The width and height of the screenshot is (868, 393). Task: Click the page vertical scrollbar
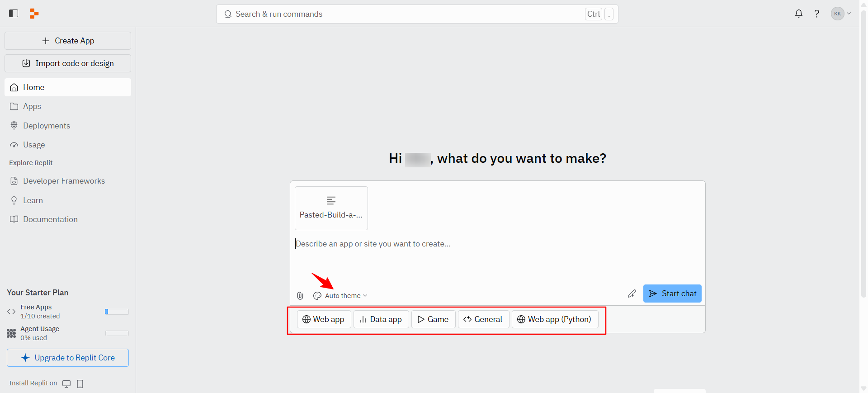[x=863, y=154]
